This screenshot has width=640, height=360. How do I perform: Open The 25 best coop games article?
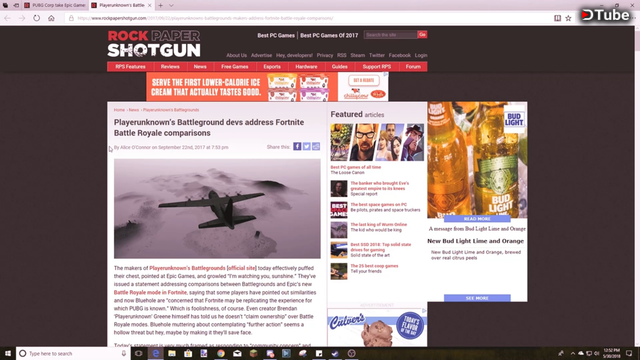pyautogui.click(x=374, y=266)
